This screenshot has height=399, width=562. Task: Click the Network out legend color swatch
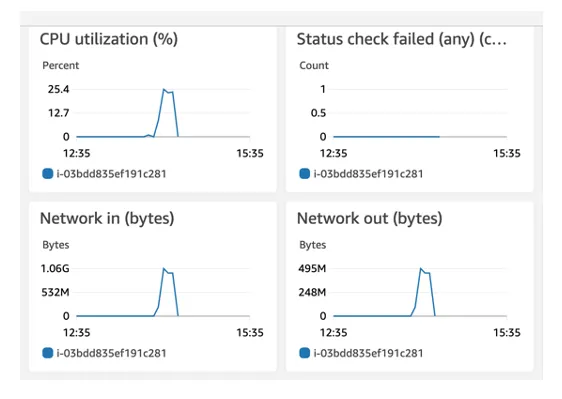click(x=304, y=353)
